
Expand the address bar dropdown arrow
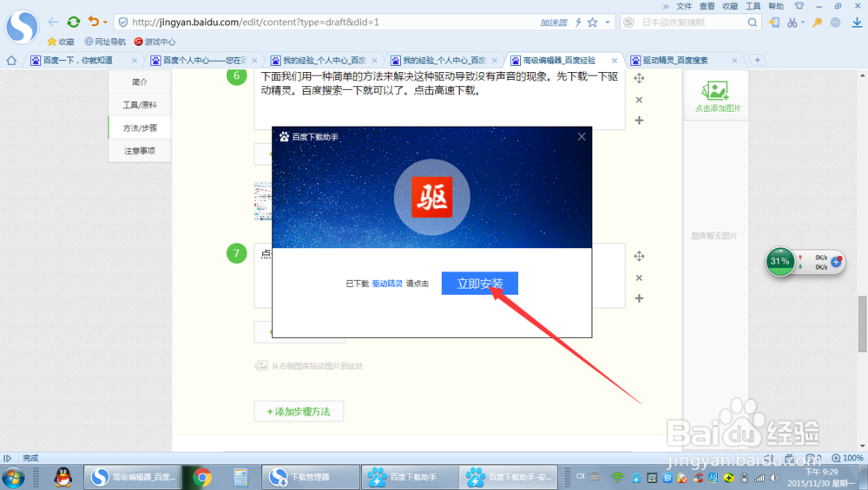[x=608, y=23]
